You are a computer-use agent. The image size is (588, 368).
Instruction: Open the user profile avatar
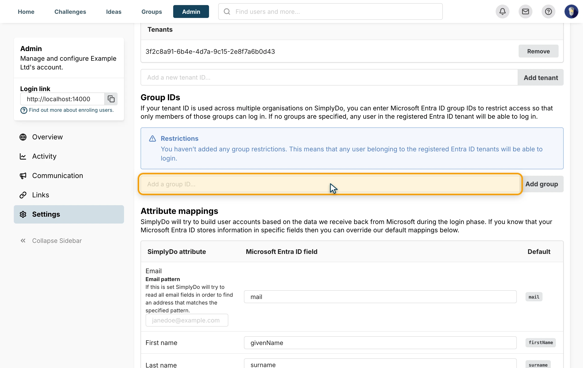(x=571, y=11)
